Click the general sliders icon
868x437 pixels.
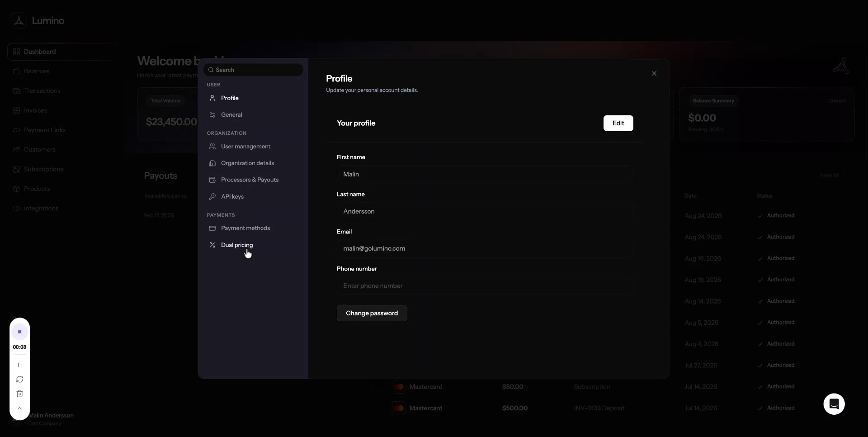212,115
